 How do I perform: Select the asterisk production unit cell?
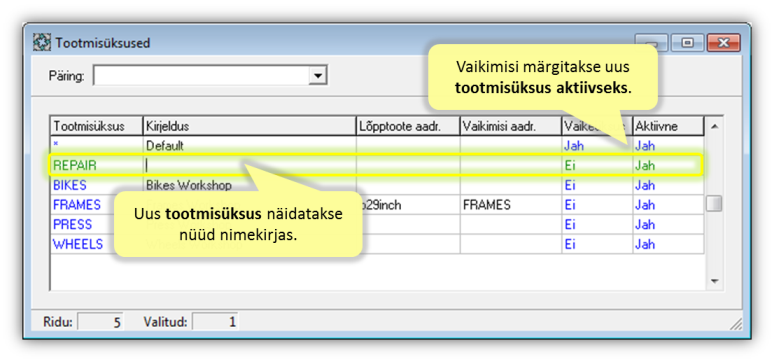tap(97, 146)
